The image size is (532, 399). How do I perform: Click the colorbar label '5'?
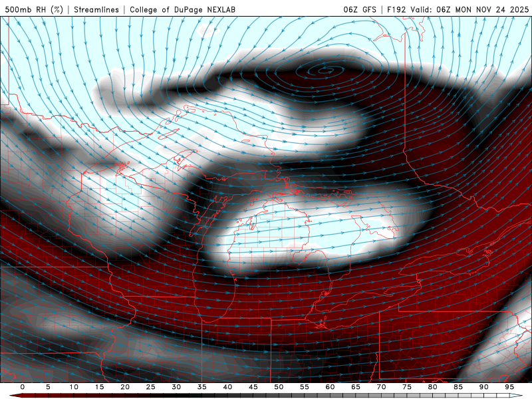(48, 387)
